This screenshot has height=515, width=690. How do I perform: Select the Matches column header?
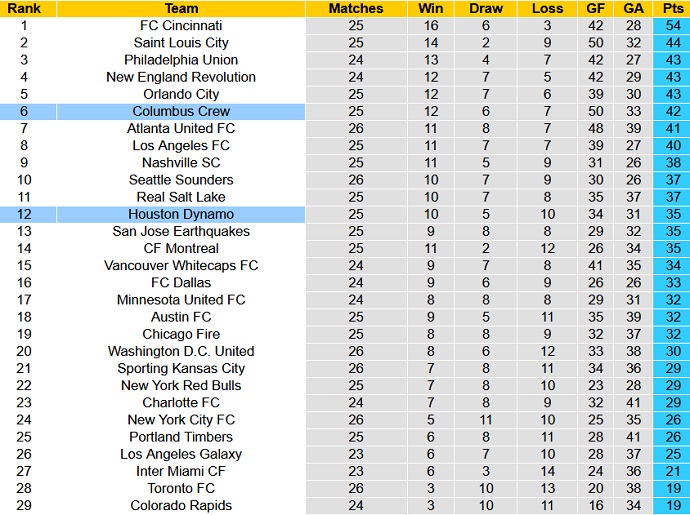coord(355,8)
